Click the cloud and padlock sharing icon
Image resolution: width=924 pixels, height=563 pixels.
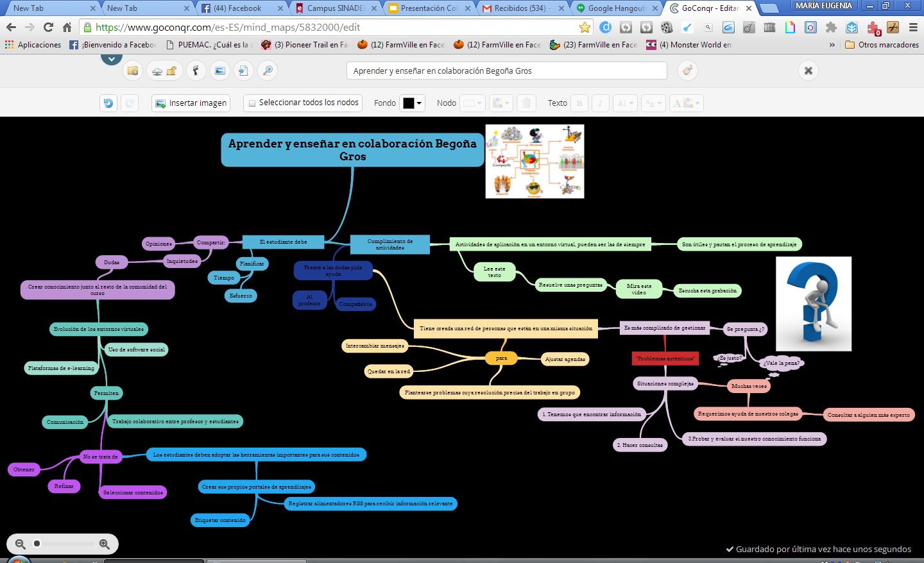point(164,71)
